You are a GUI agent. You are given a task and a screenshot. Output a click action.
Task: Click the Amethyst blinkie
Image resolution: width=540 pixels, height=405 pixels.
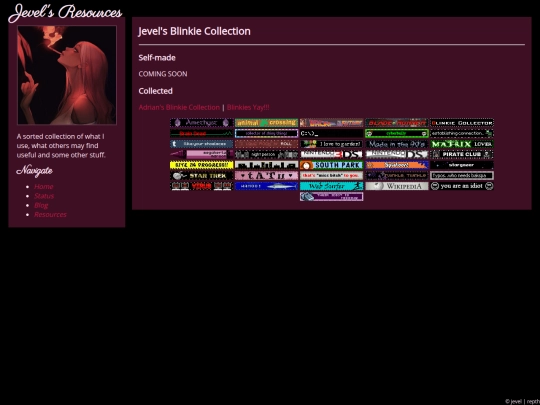[201, 123]
